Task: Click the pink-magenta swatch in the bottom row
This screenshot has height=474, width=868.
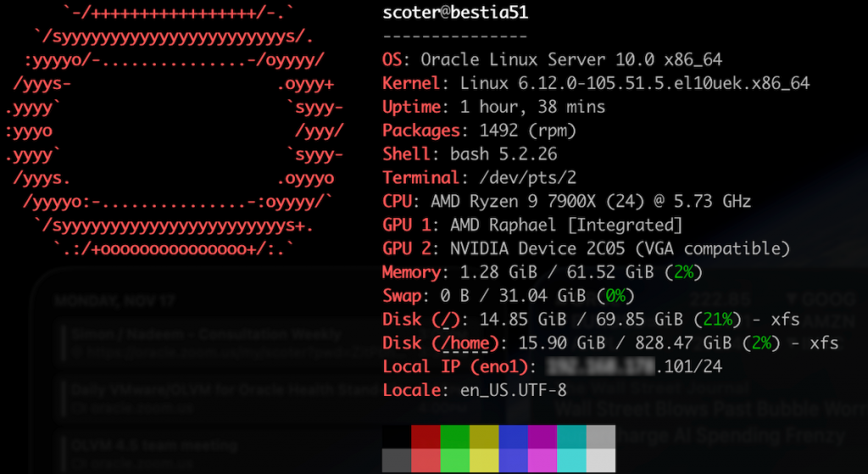Action: [542, 460]
